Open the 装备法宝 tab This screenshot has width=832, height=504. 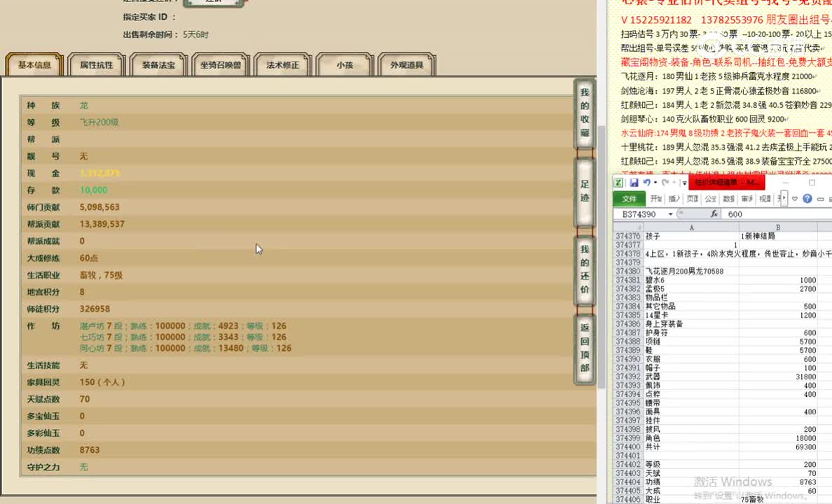click(x=159, y=64)
